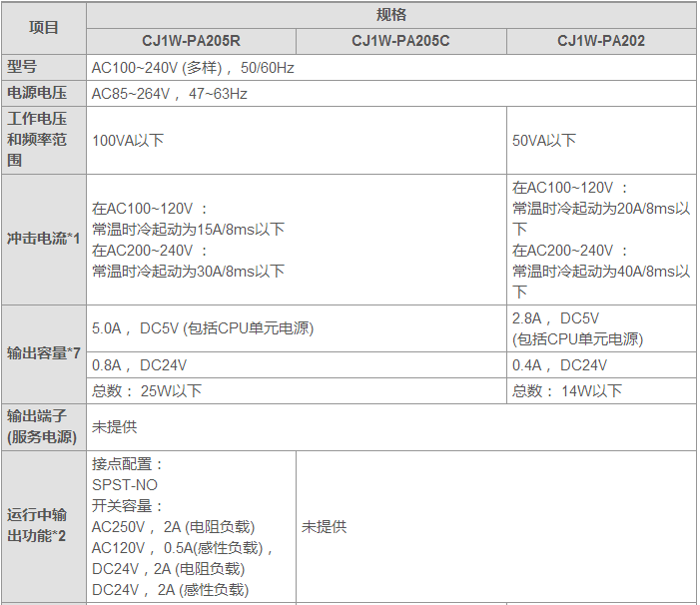
Task: Click the 电源电压 row label
Action: tap(37, 93)
